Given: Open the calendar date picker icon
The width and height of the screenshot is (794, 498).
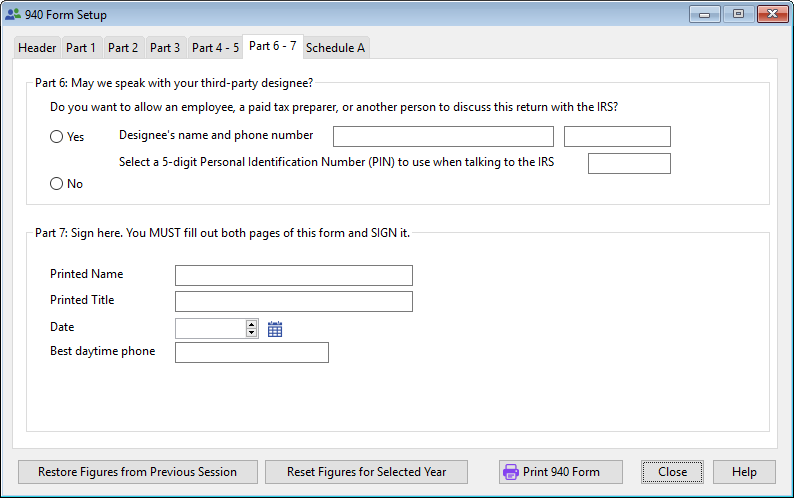Looking at the screenshot, I should 275,329.
